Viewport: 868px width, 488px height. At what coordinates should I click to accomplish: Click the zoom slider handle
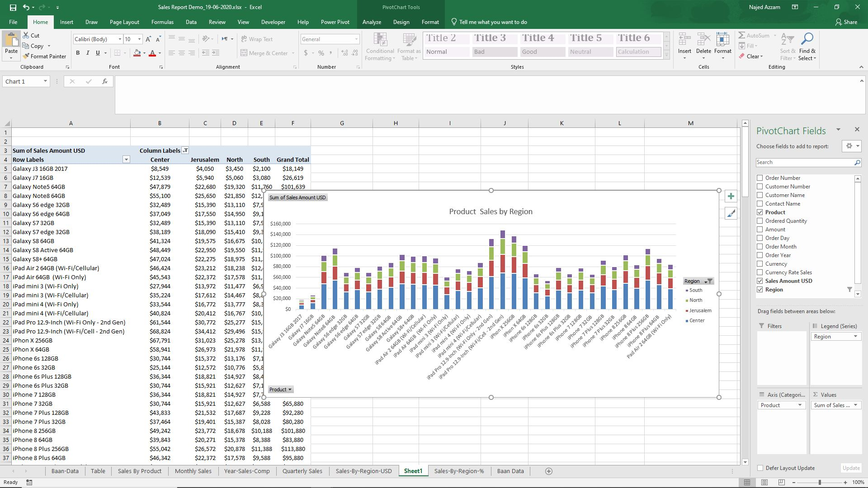[x=820, y=483]
